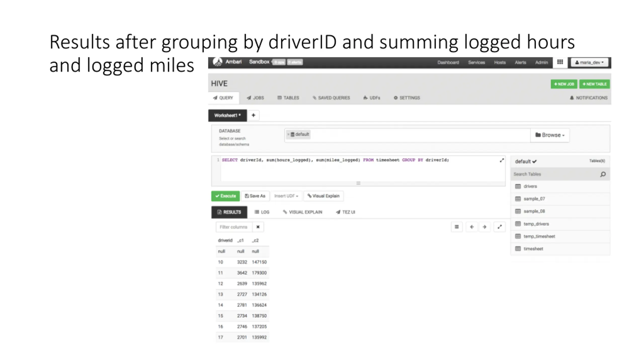Open Services in the top navigation
Image resolution: width=644 pixels, height=362 pixels.
(476, 62)
